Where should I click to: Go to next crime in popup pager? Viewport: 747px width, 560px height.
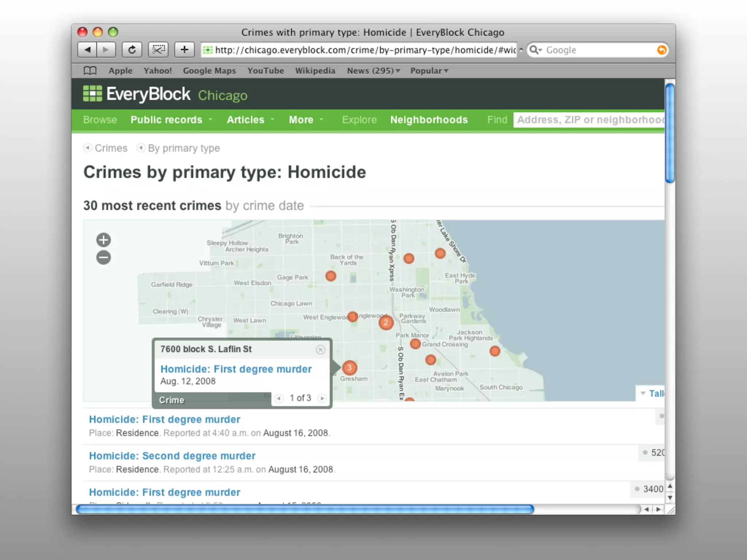coord(322,398)
